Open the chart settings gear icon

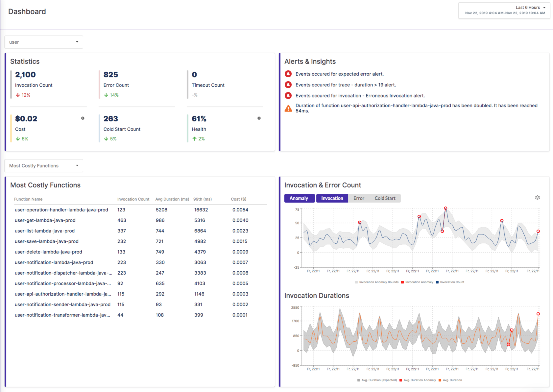[537, 198]
